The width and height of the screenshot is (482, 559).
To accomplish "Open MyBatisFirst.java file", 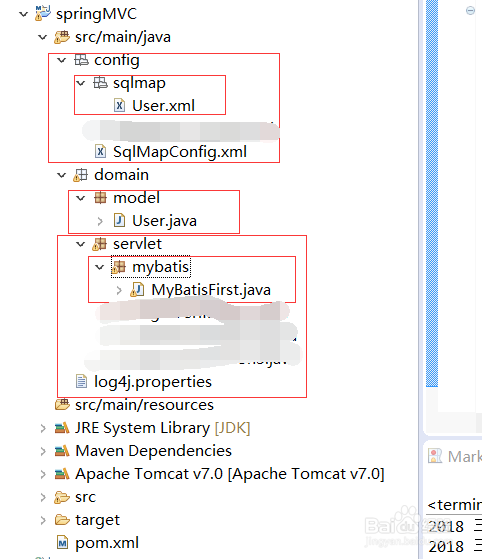I will click(x=211, y=290).
